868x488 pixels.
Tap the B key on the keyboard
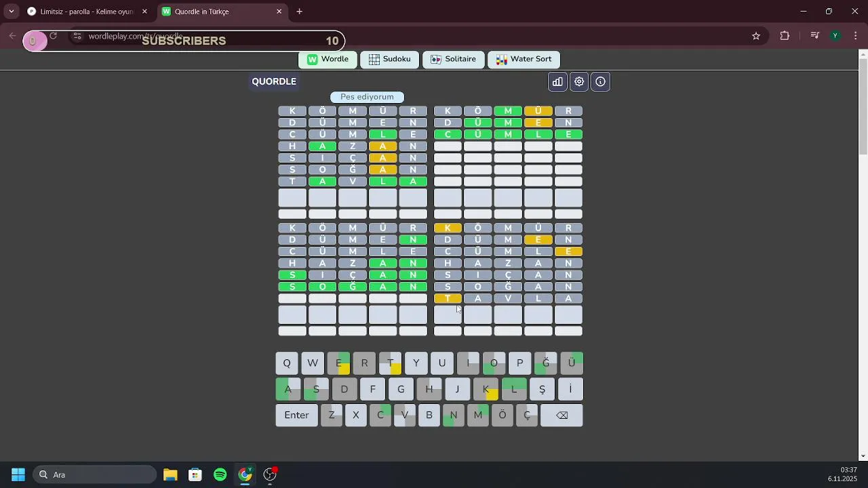click(x=429, y=415)
